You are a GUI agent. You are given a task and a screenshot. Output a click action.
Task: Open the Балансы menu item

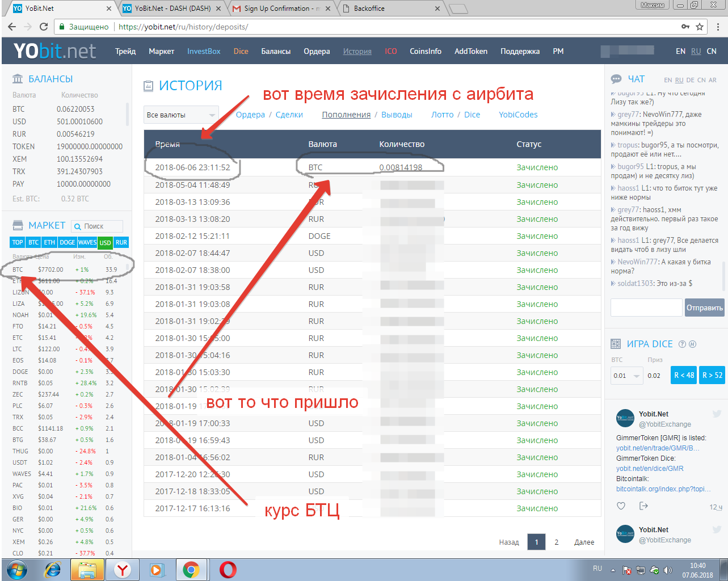tap(276, 51)
